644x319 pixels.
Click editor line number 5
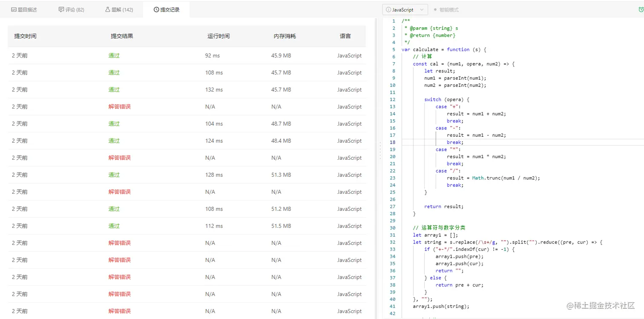(x=394, y=49)
